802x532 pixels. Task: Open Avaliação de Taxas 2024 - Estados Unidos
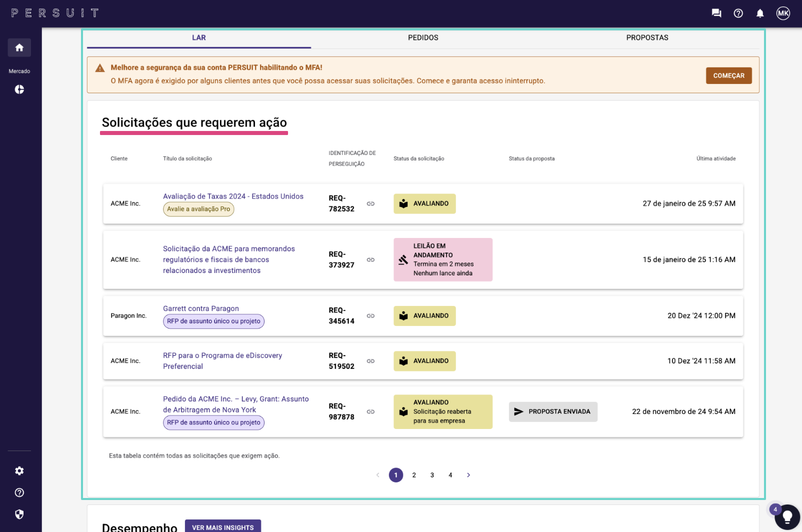pyautogui.click(x=233, y=196)
